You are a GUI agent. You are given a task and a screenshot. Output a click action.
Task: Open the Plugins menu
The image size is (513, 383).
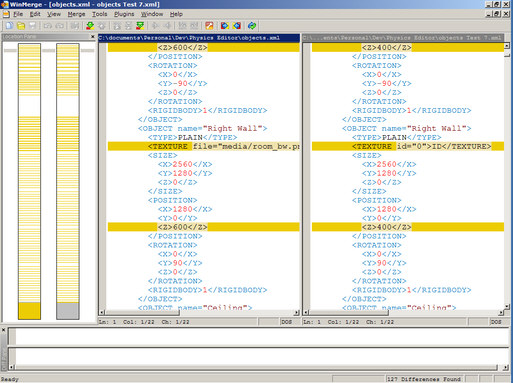[x=124, y=14]
